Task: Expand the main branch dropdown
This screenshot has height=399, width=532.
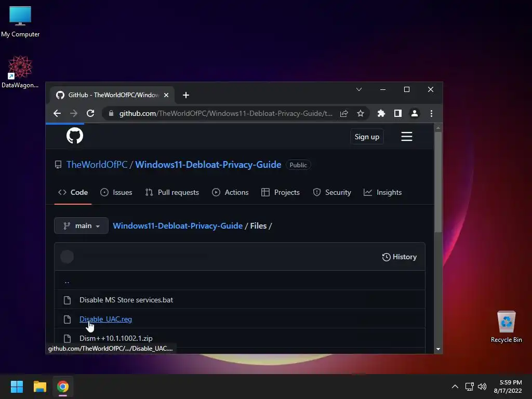Action: coord(81,225)
